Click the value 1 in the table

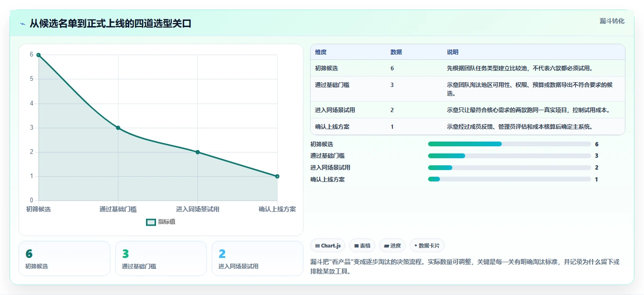[x=392, y=127]
